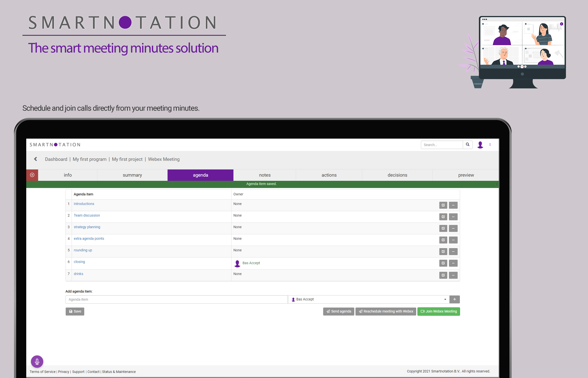Edit the Team discussion agenda item

click(443, 217)
